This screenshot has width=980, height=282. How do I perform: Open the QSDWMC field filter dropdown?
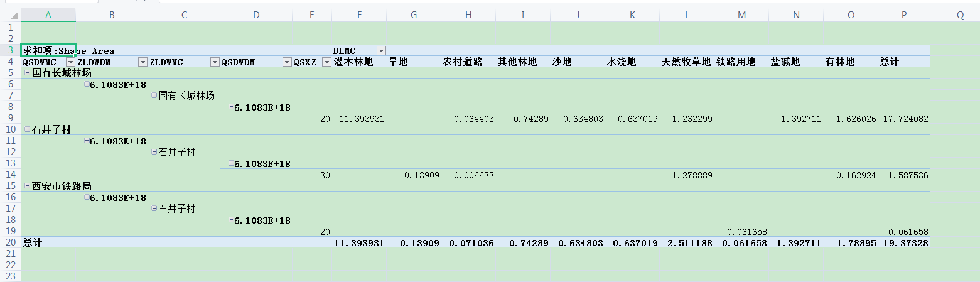coord(70,62)
